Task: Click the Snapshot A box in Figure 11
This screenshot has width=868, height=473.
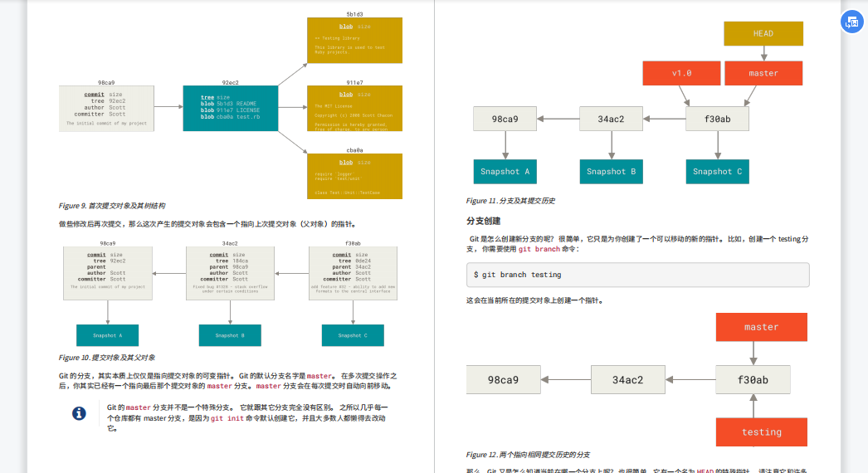Action: 505,172
